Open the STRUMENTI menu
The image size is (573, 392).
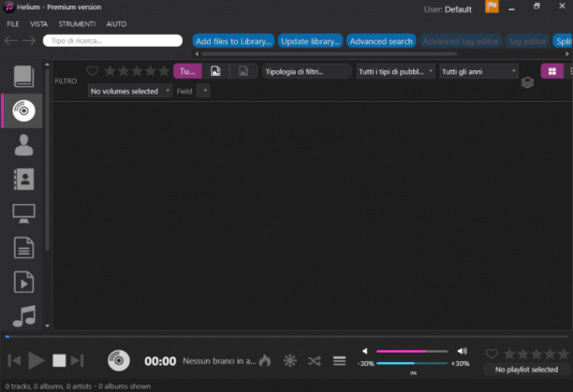tap(77, 24)
